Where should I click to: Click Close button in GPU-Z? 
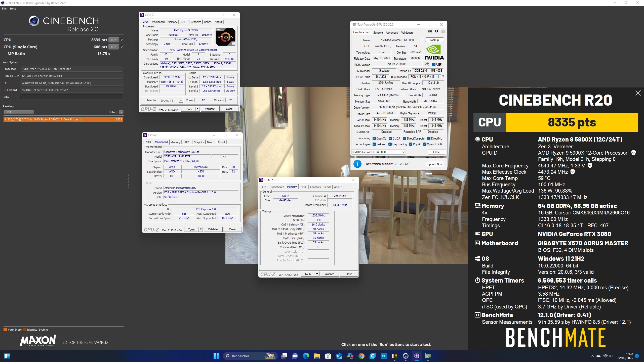pos(436,152)
